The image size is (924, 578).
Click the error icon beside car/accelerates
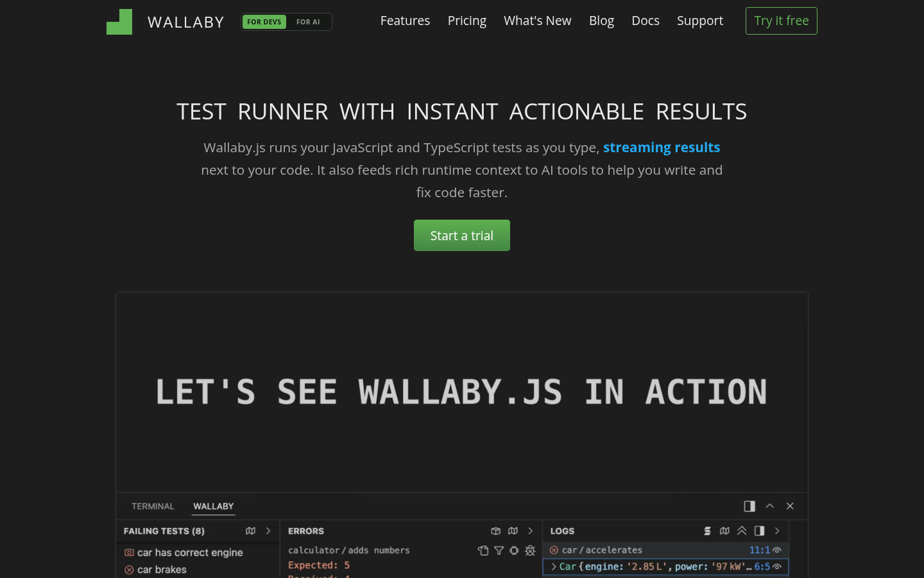click(554, 550)
